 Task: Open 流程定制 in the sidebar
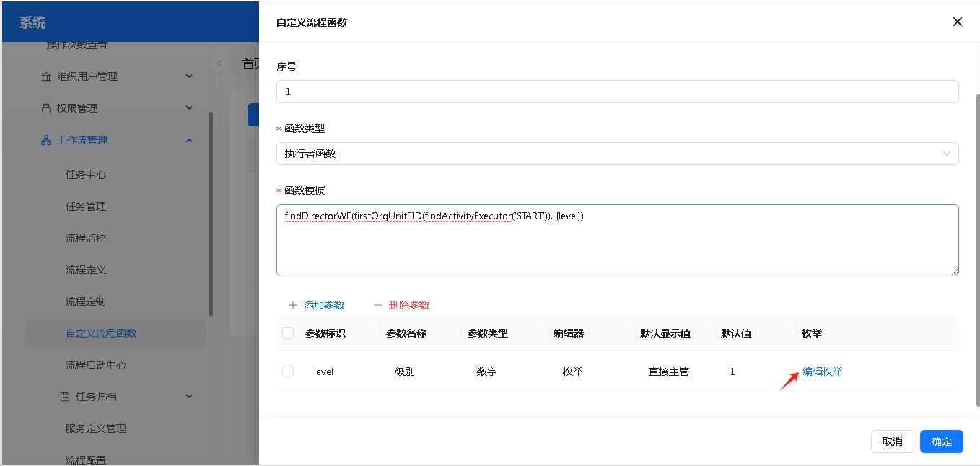[x=86, y=302]
